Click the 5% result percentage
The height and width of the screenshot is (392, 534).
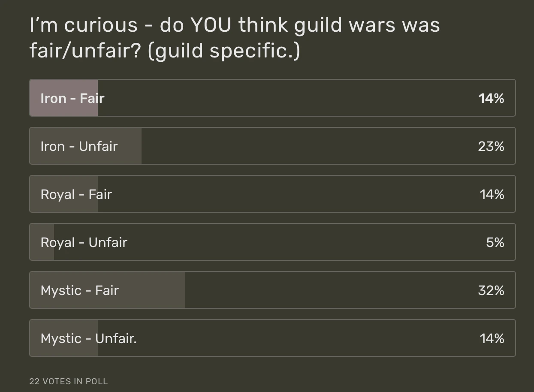495,242
